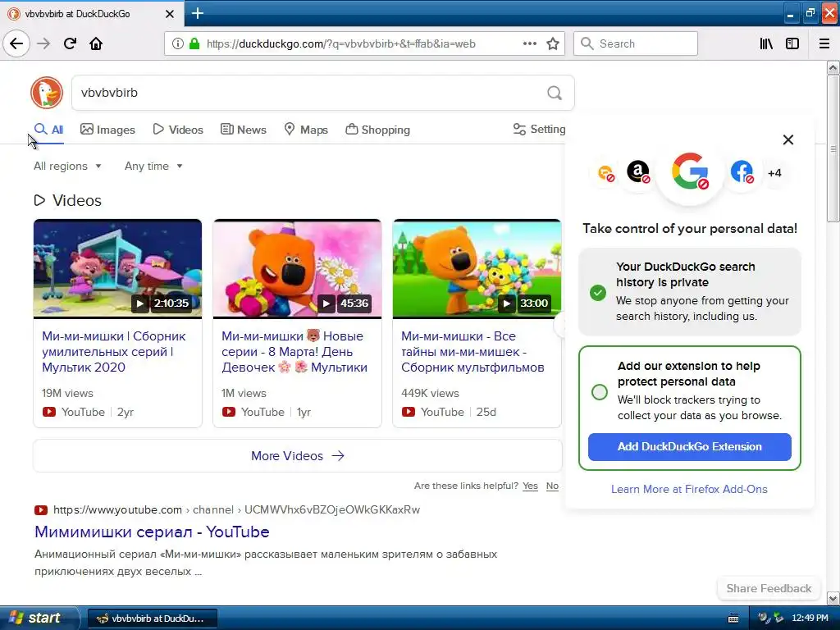
Task: Open a new tab with the plus button
Action: [x=198, y=13]
